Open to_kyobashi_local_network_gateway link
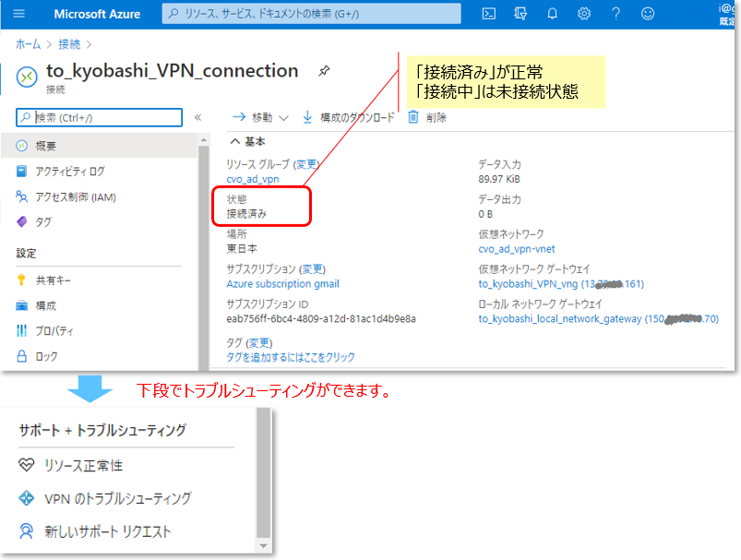 598,319
